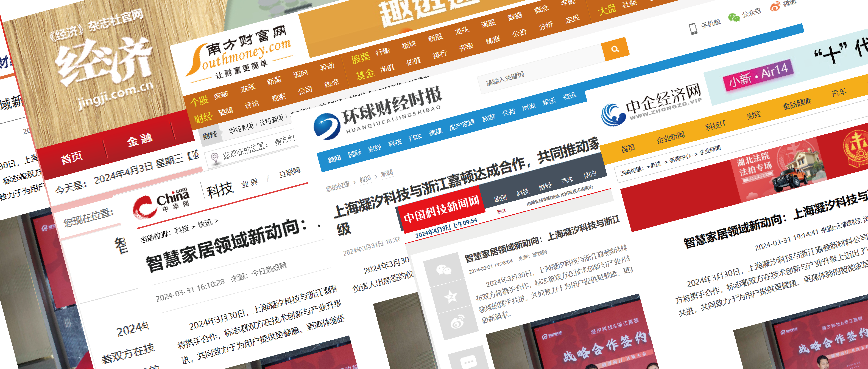Share via the gray Qzone star icon
The width and height of the screenshot is (868, 369).
click(451, 297)
